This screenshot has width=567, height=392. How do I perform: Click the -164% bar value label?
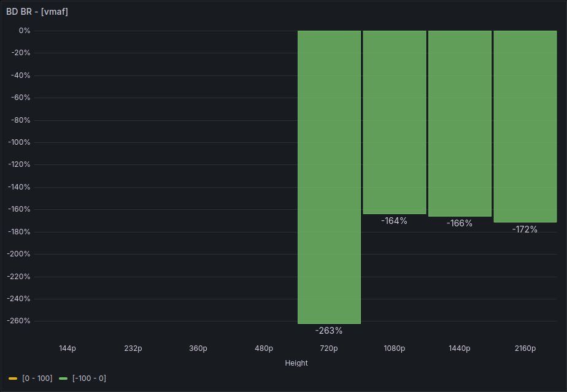394,221
